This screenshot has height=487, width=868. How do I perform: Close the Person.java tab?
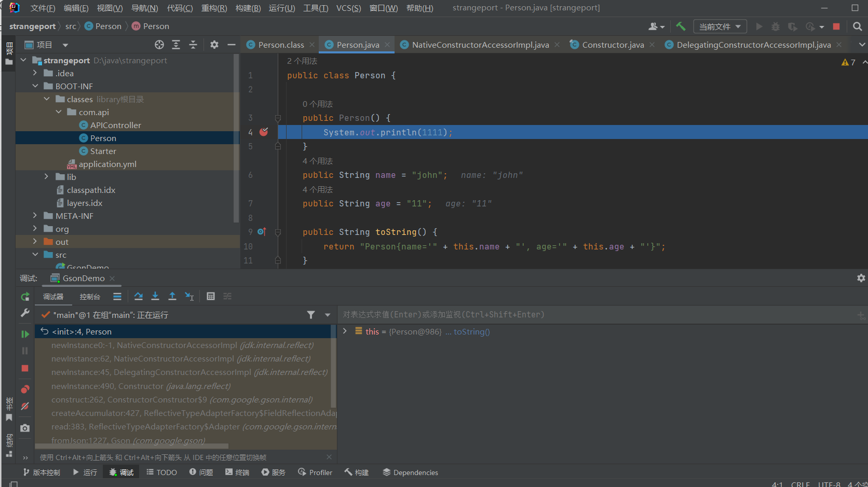coord(387,45)
